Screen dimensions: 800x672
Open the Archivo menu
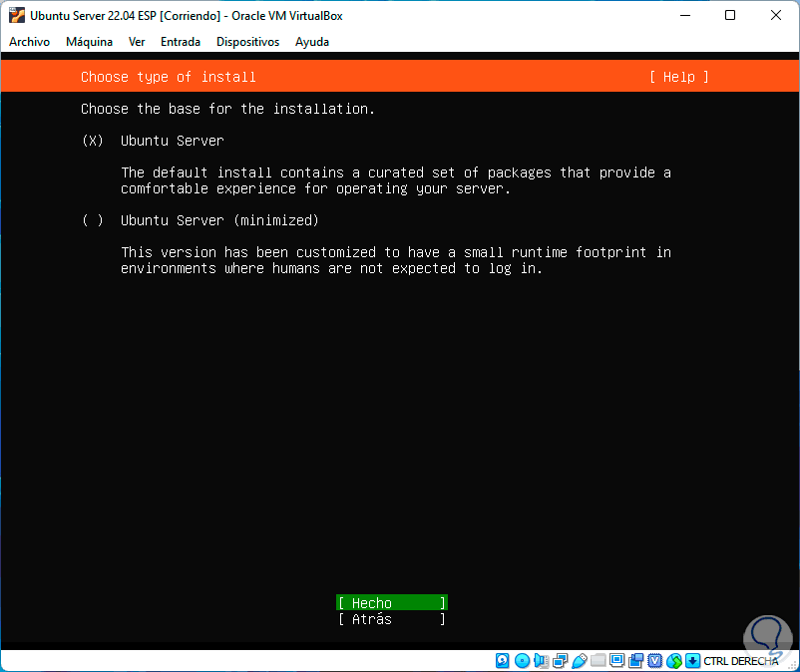pyautogui.click(x=29, y=42)
